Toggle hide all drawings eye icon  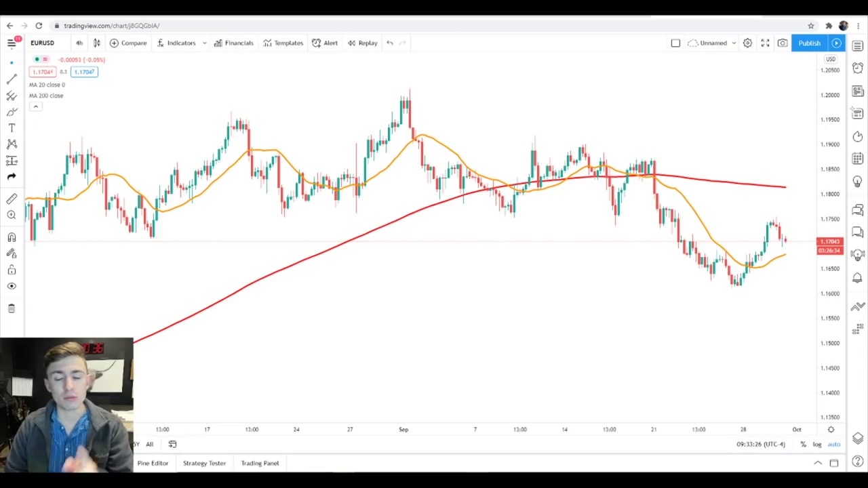(x=12, y=286)
